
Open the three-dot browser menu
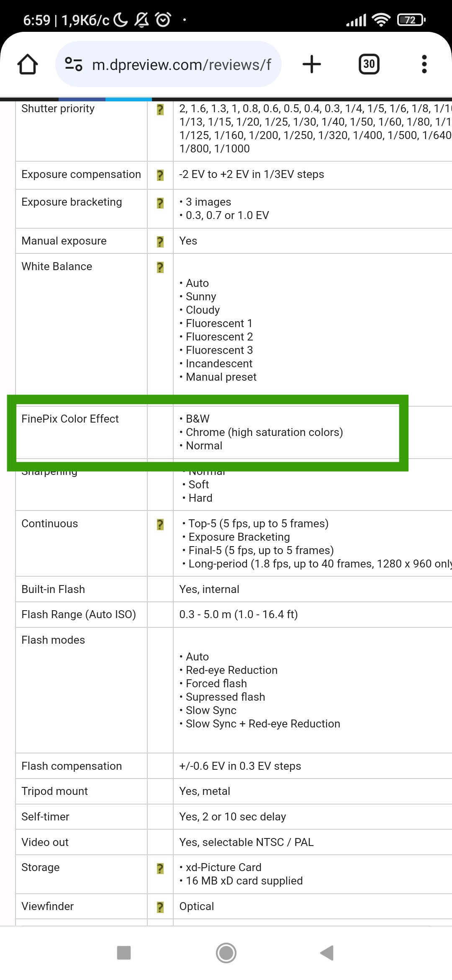424,64
